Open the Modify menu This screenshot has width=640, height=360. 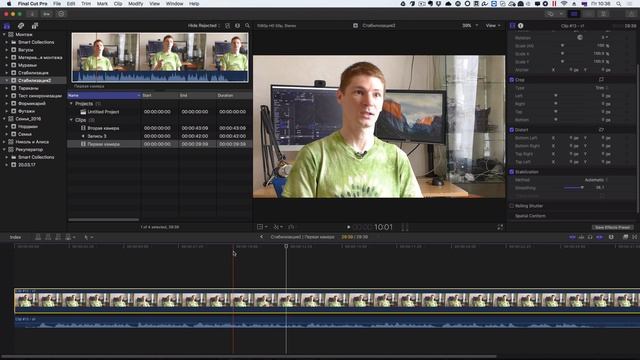(136, 4)
